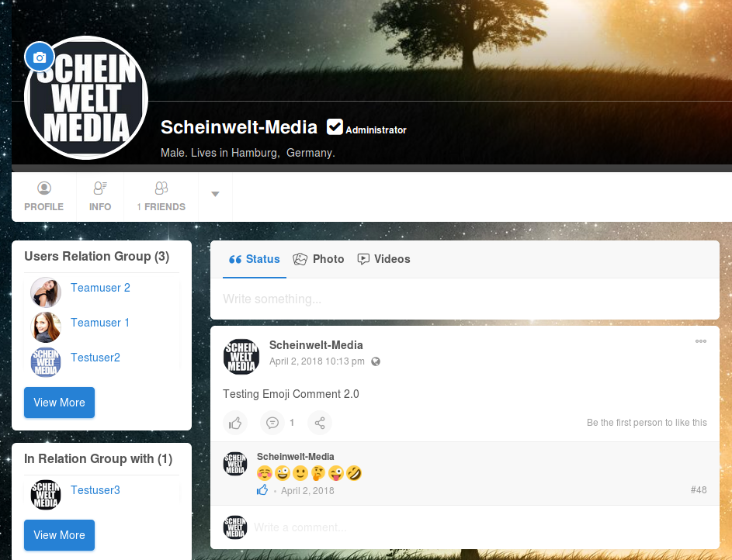The width and height of the screenshot is (732, 560).
Task: Select the Status tab
Action: tap(255, 259)
